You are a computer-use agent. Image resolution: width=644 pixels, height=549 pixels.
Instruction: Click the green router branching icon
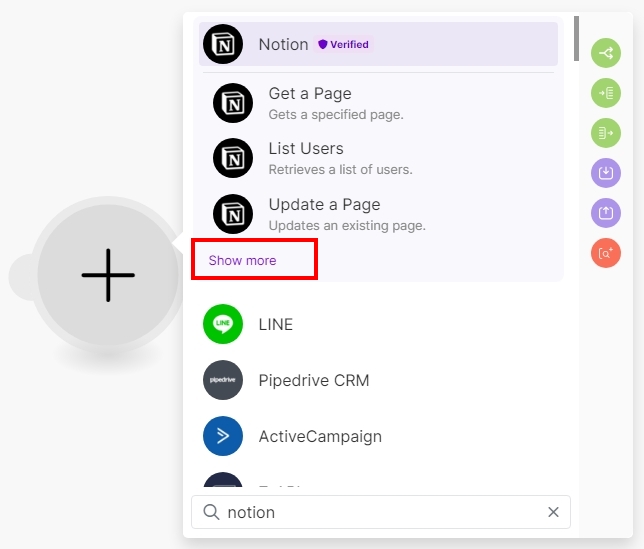click(x=605, y=53)
